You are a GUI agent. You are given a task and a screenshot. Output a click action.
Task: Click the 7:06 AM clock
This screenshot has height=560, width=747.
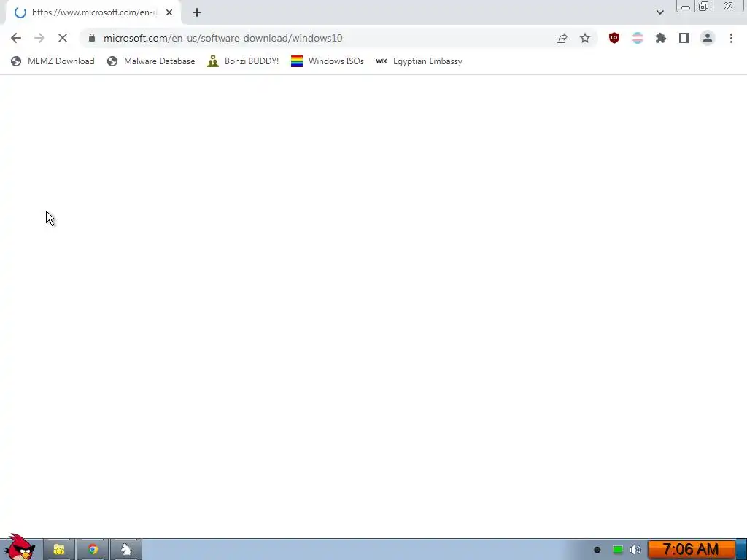point(691,550)
